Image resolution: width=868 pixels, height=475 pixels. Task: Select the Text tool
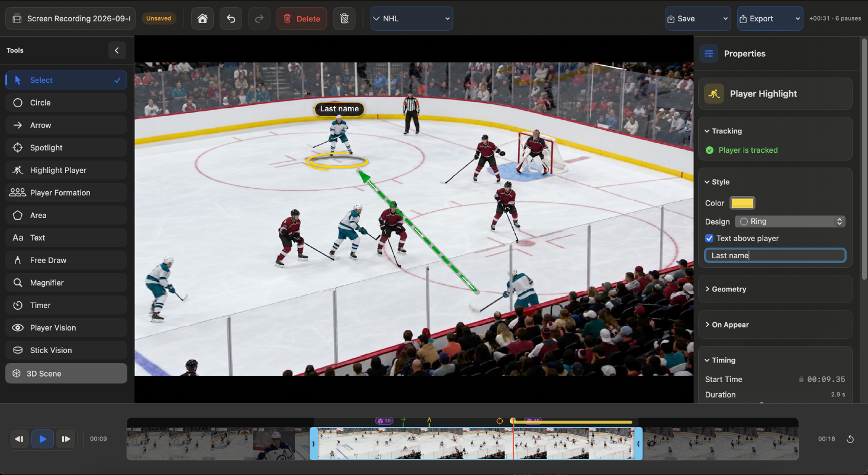tap(66, 237)
